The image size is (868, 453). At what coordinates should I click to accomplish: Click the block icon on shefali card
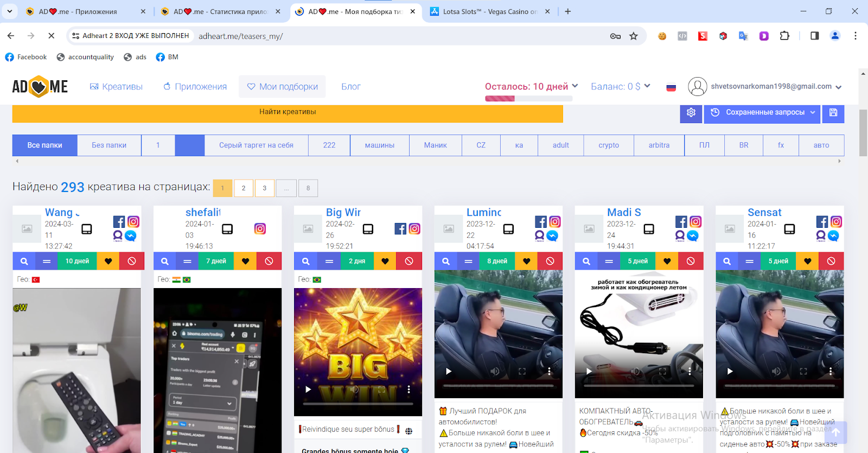tap(269, 261)
